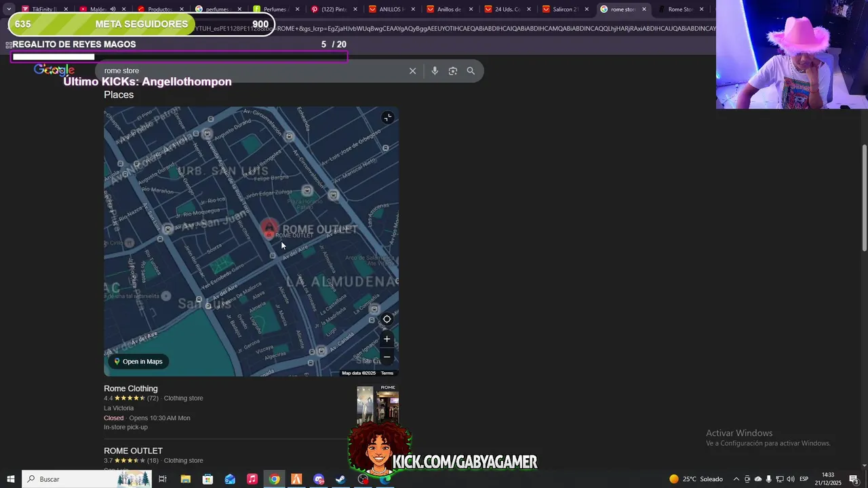This screenshot has width=868, height=488.
Task: Open the network tray icon
Action: coord(780,479)
